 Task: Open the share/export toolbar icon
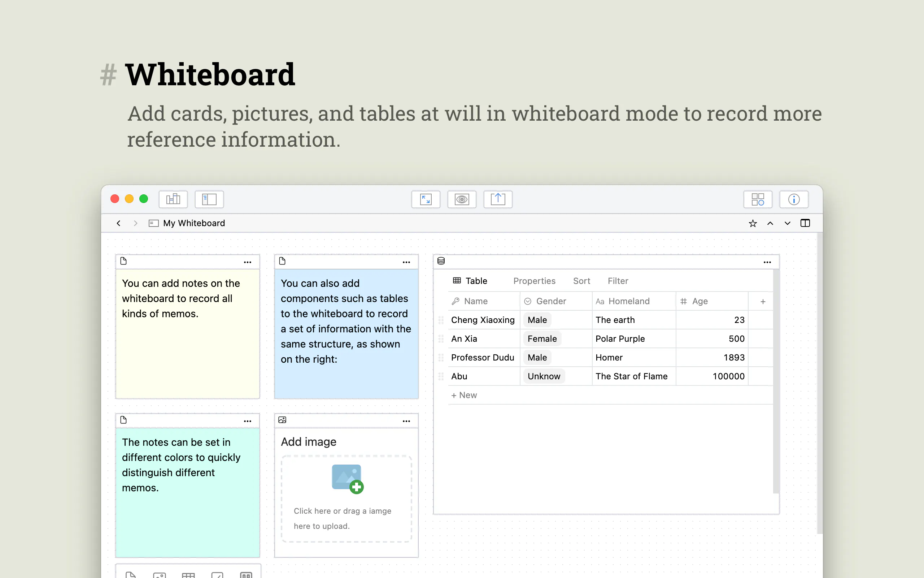pos(498,199)
